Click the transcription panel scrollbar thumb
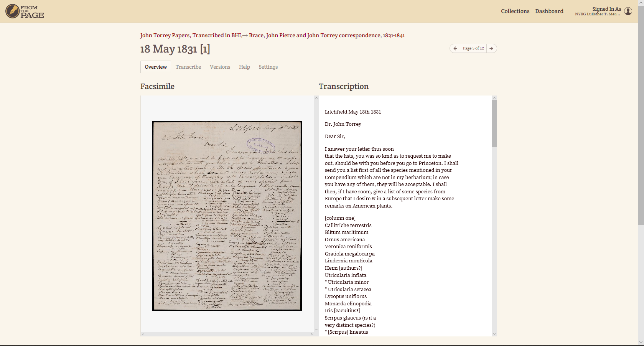The width and height of the screenshot is (644, 346). click(494, 123)
